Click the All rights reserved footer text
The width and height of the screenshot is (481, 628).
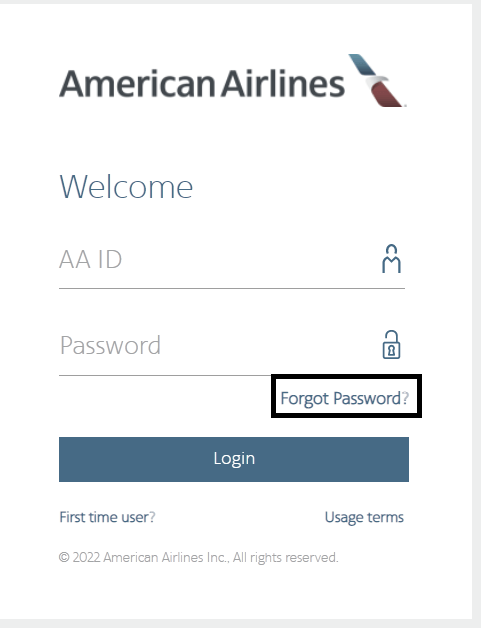(x=286, y=557)
